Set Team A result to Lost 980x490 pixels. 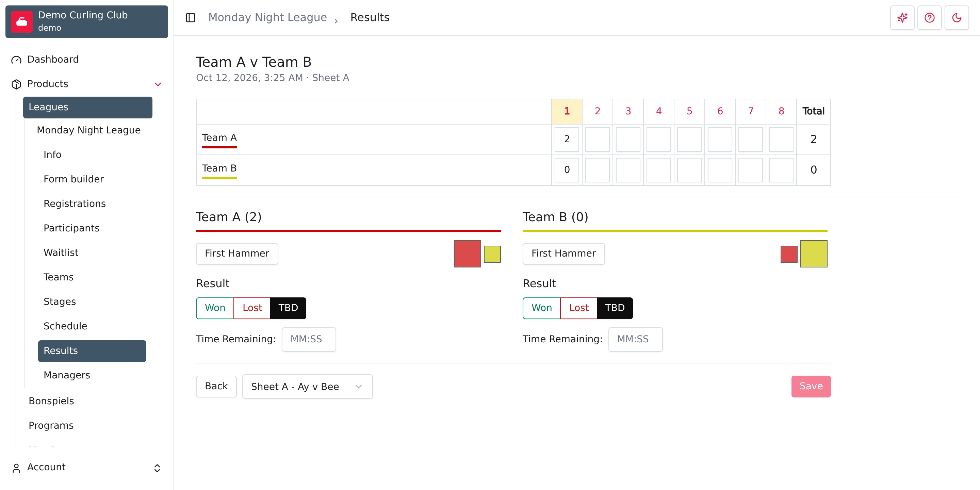252,308
